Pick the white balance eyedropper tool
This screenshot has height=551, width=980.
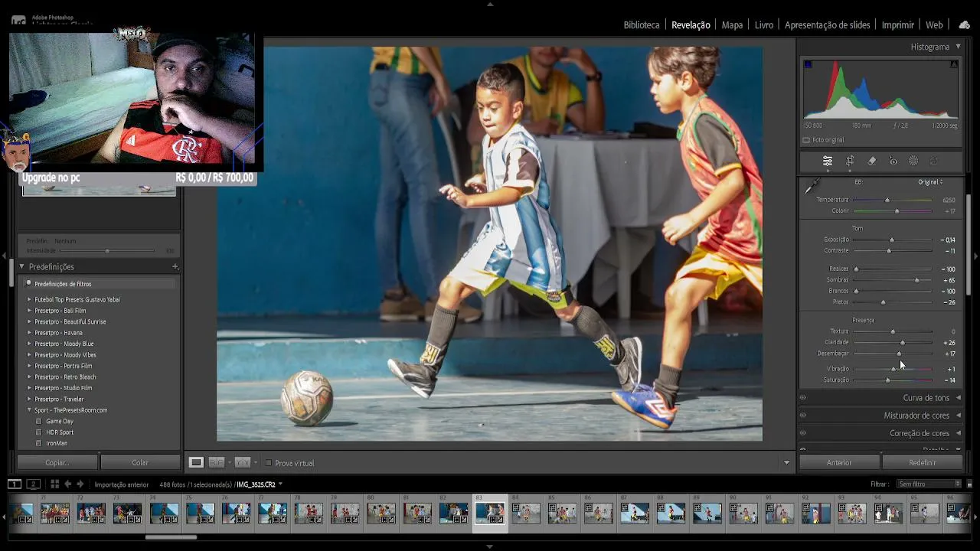(812, 185)
